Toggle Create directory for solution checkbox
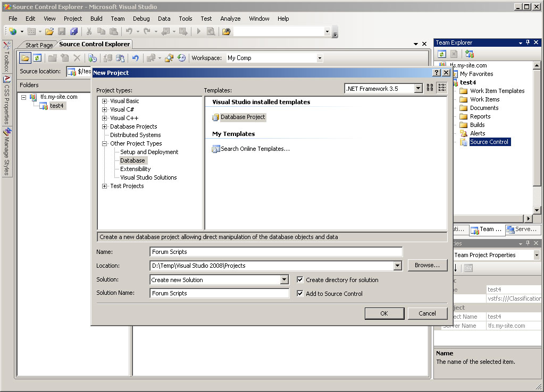 tap(300, 279)
